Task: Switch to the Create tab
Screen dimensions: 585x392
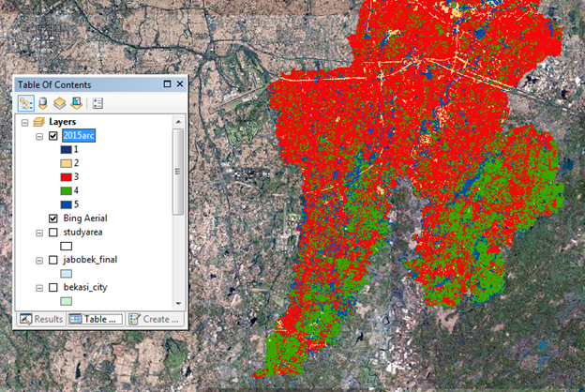Action: pos(153,319)
